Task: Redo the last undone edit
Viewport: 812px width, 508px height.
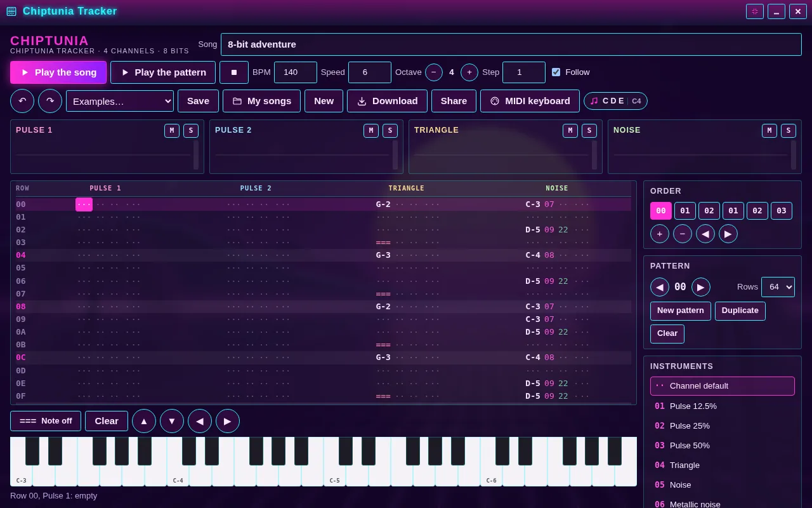Action: [x=50, y=101]
